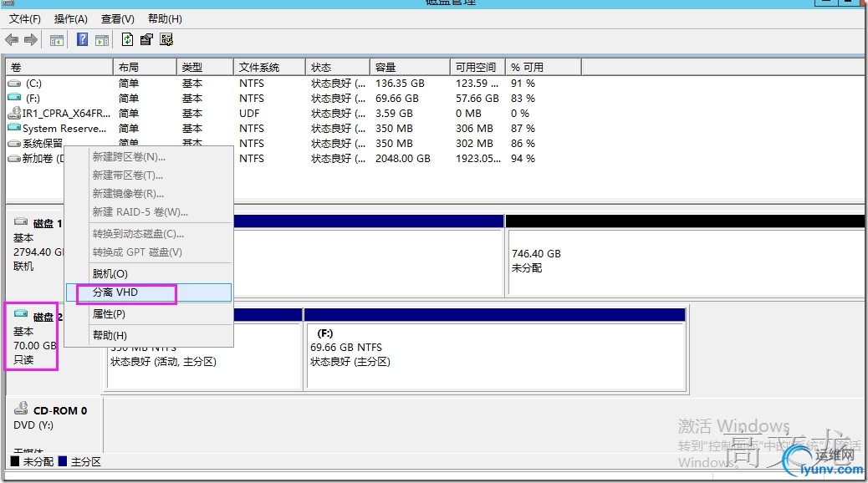Click the 0 MB free space cell
This screenshot has height=483, width=868.
coord(468,113)
